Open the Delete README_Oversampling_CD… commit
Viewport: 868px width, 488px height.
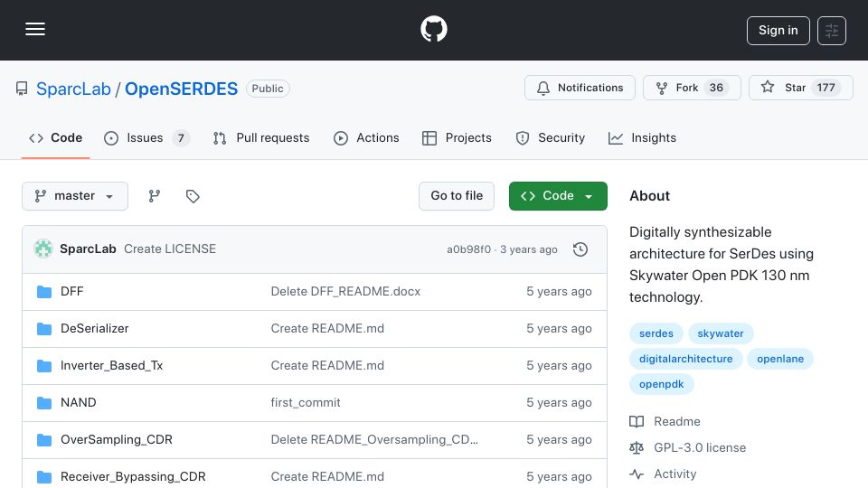click(x=374, y=440)
